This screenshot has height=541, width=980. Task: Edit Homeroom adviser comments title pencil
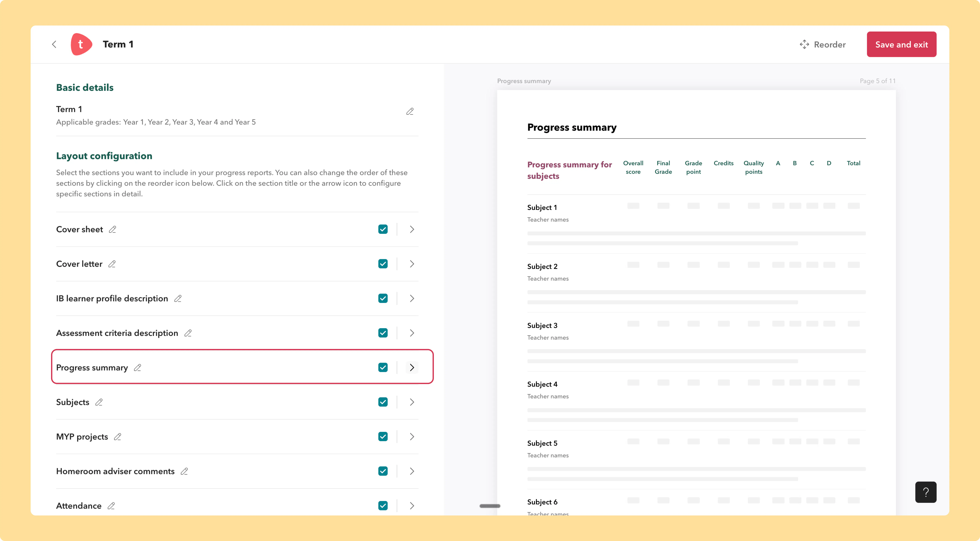(x=185, y=471)
